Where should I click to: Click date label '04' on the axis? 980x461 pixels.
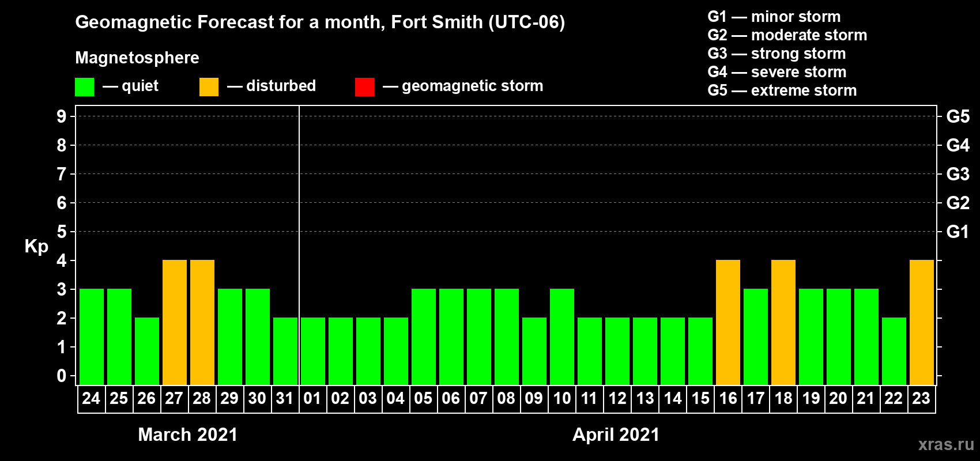[395, 399]
